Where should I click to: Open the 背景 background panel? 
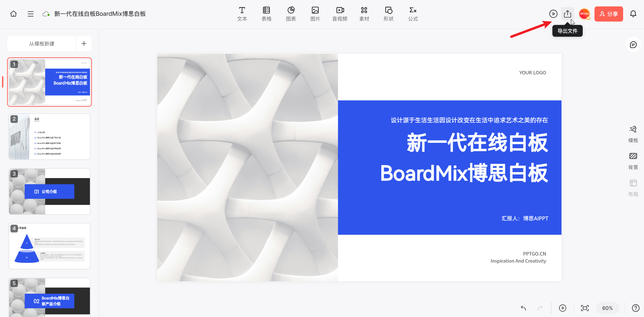(x=633, y=160)
